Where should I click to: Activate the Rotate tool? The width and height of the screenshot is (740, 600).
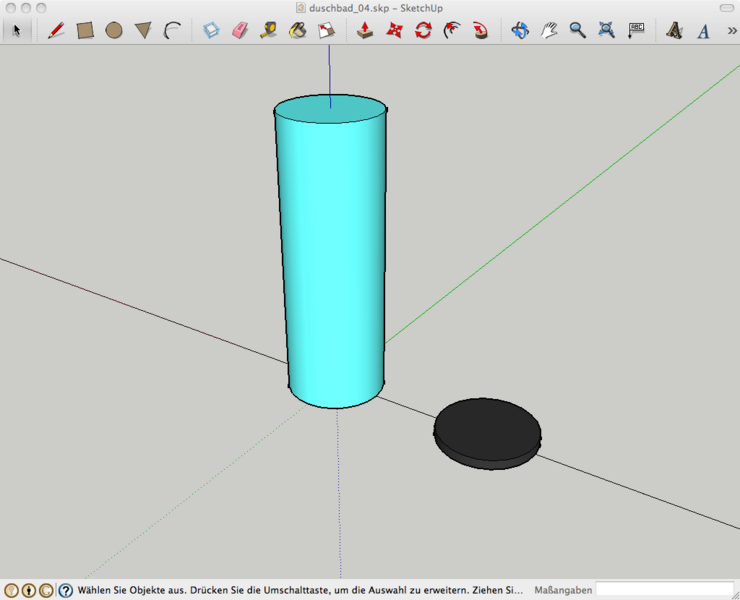tap(423, 30)
